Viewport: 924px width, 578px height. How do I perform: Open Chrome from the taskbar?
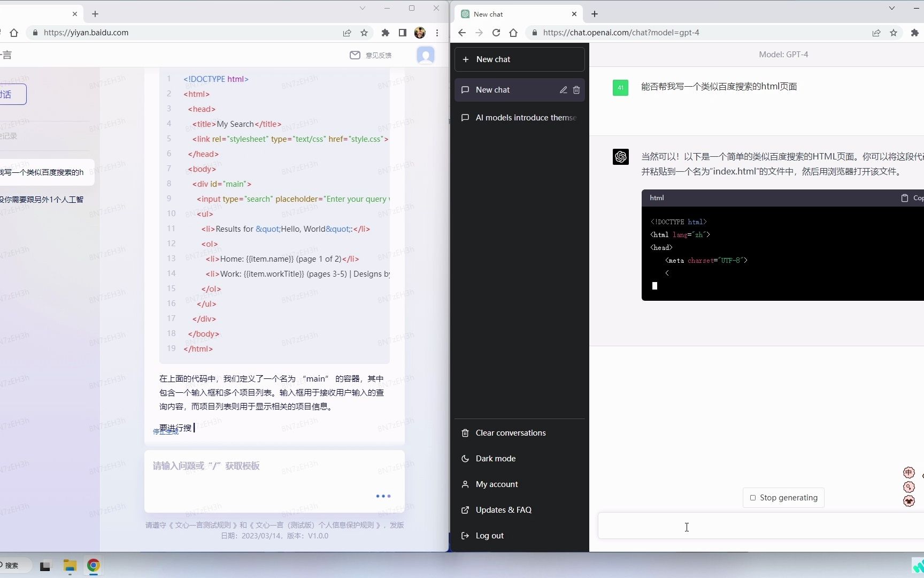[x=94, y=566]
